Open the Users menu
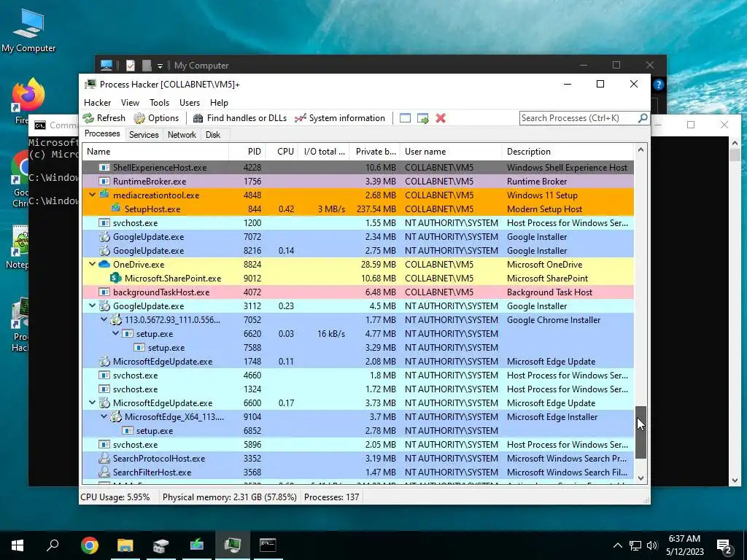This screenshot has width=747, height=560. (x=190, y=103)
